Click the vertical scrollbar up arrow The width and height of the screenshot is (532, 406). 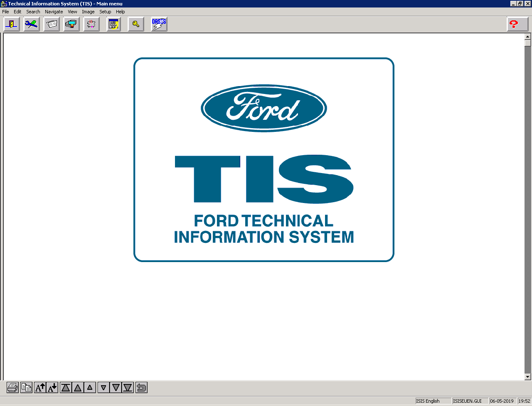point(528,37)
